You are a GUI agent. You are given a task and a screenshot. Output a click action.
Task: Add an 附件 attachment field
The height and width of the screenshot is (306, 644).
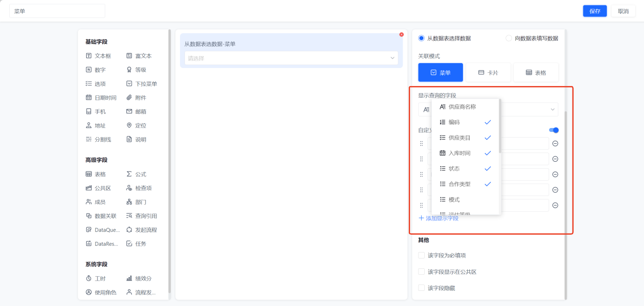click(x=136, y=98)
